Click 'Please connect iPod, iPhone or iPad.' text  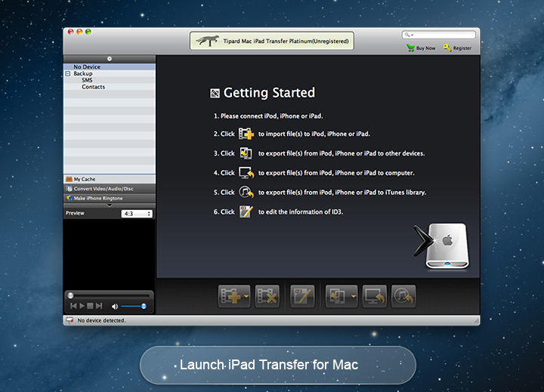[x=272, y=116]
